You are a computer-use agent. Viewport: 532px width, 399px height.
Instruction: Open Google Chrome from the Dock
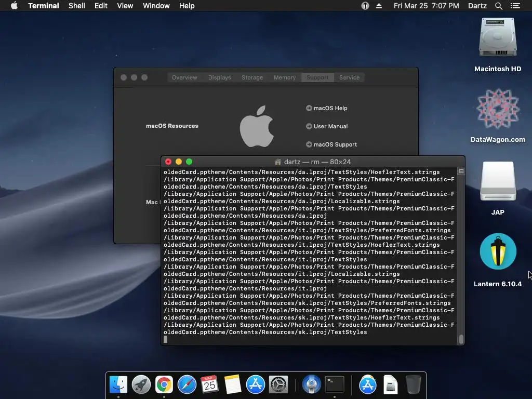pyautogui.click(x=164, y=385)
